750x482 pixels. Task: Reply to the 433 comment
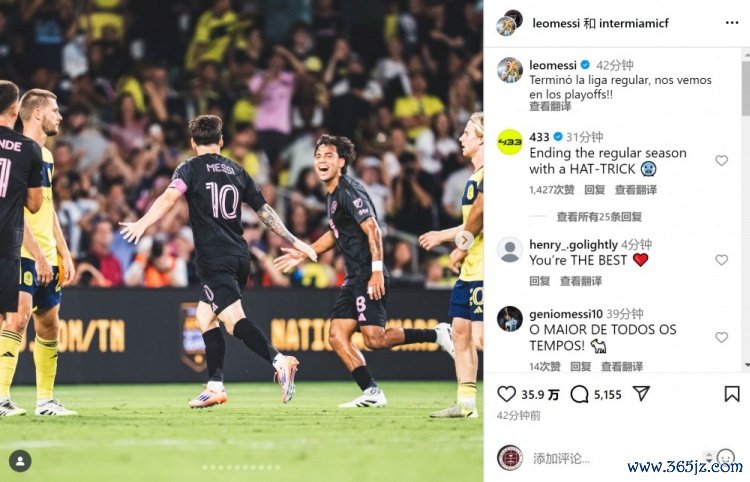click(x=595, y=190)
